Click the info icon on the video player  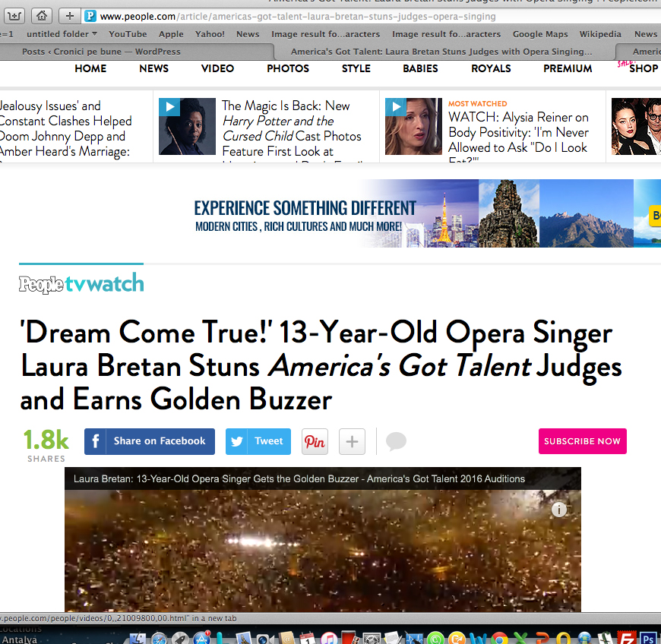pyautogui.click(x=559, y=510)
